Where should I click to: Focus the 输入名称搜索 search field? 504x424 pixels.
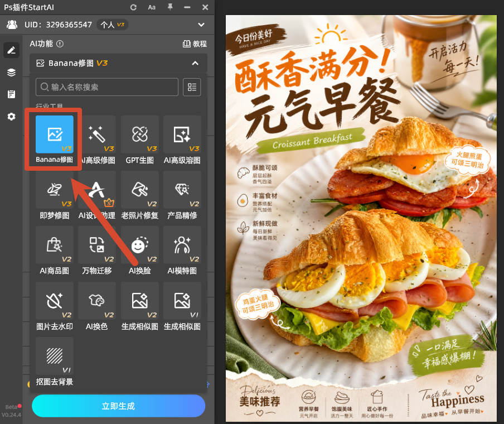(107, 87)
